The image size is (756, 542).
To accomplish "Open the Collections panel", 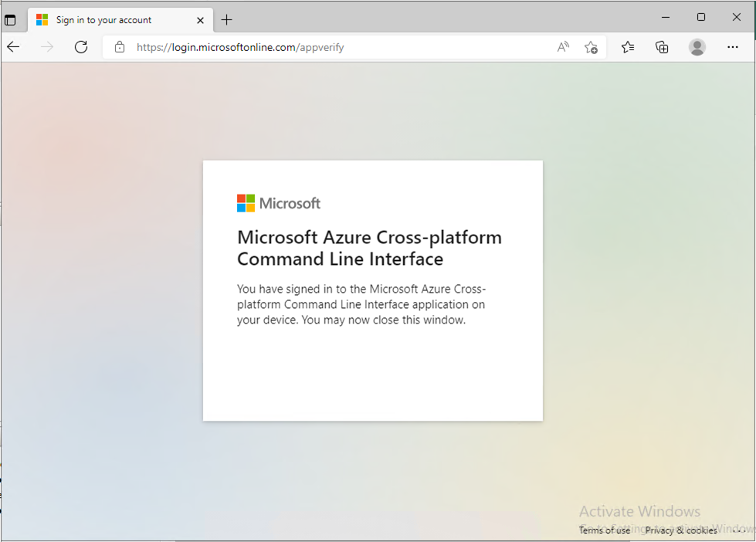I will (662, 47).
